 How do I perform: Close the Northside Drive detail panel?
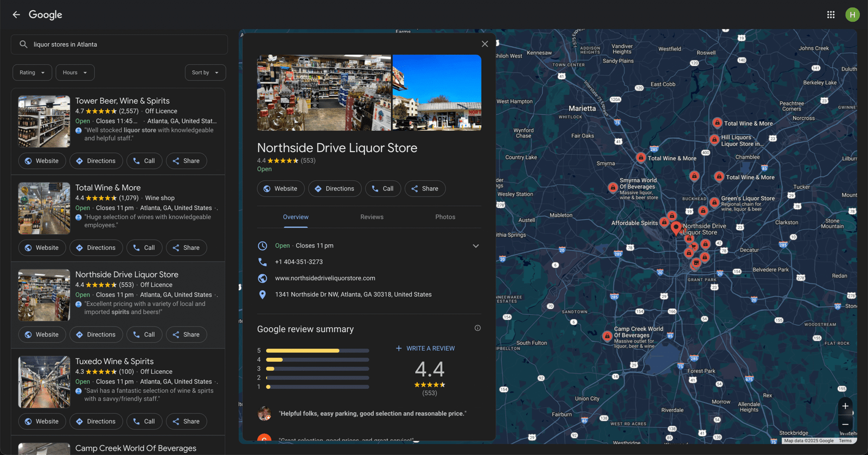[x=484, y=44]
